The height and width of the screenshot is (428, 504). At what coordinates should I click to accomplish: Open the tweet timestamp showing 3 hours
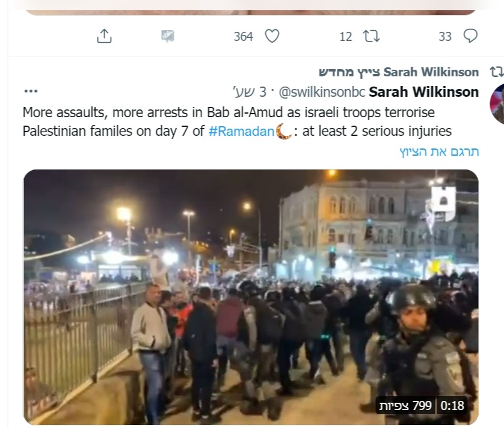[250, 92]
